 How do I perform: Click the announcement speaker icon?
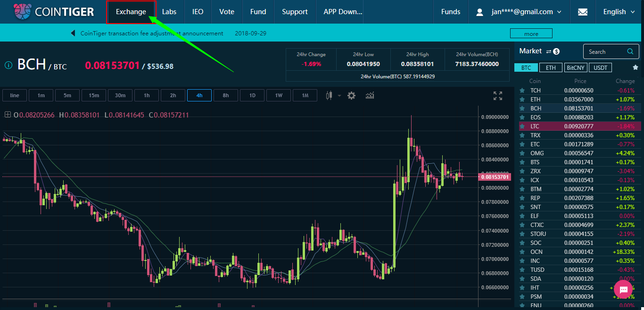pos(73,34)
